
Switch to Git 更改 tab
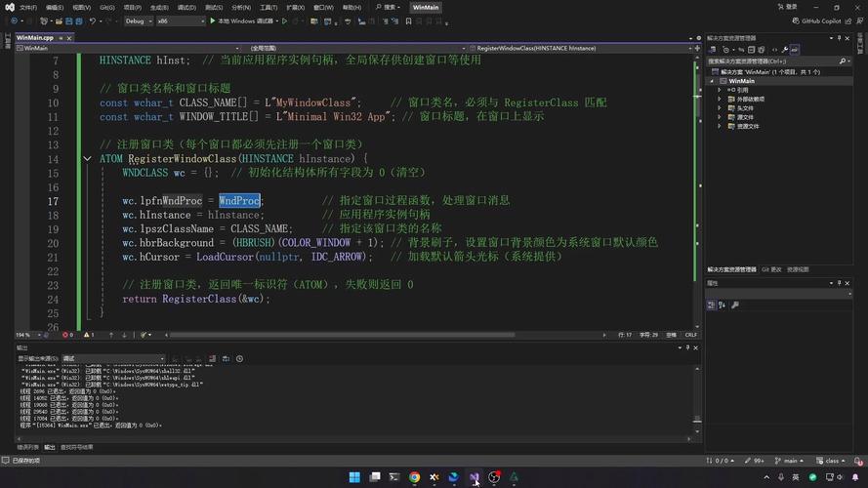(771, 269)
